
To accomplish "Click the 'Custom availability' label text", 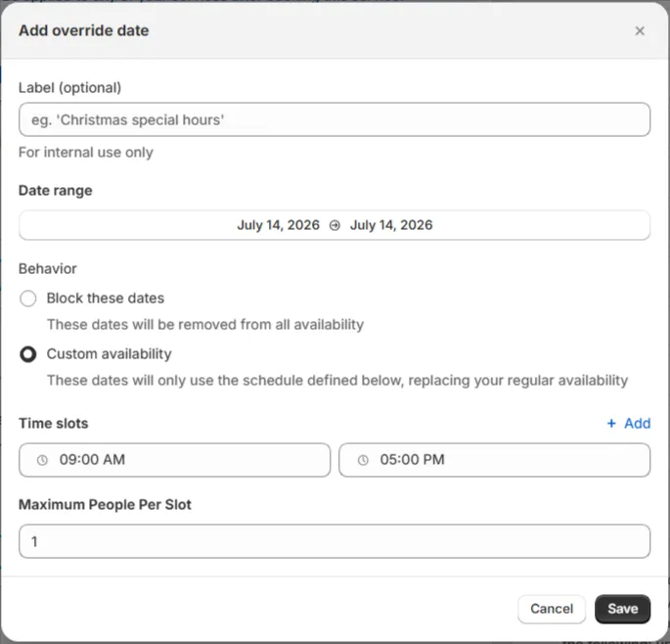I will pyautogui.click(x=109, y=354).
